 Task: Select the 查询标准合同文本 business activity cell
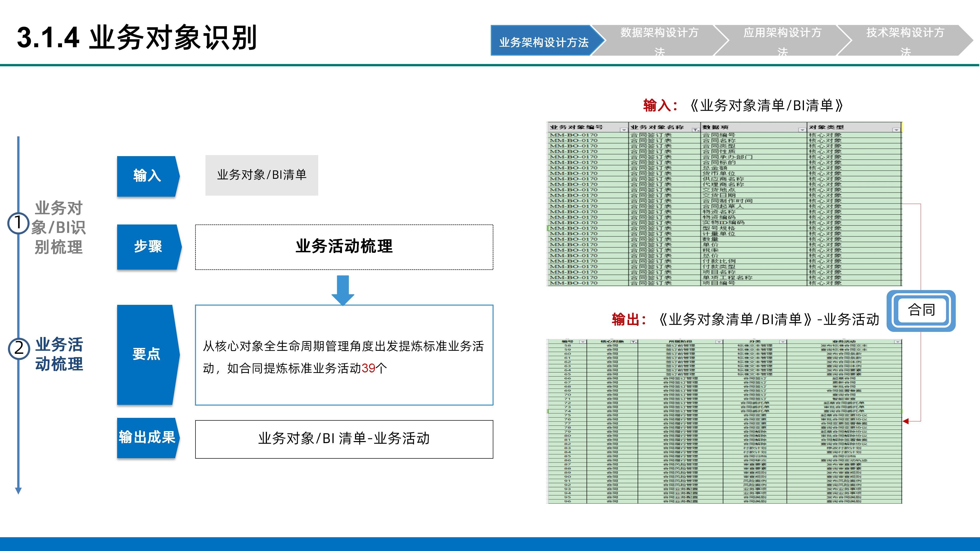[x=844, y=350]
